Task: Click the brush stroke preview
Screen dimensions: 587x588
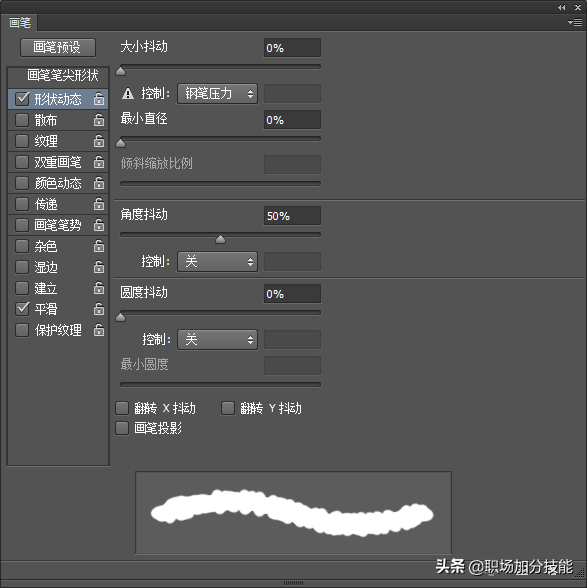Action: pyautogui.click(x=293, y=513)
